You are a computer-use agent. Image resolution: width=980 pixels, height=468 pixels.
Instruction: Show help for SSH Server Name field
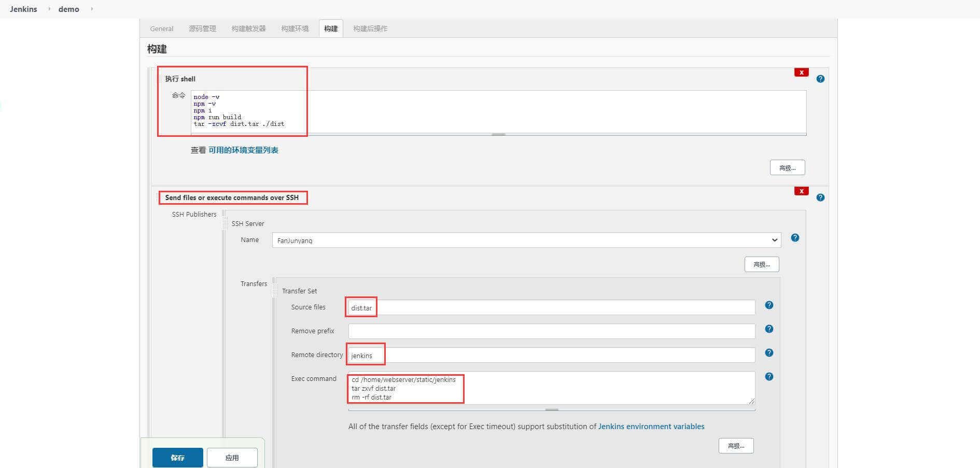[x=795, y=238]
